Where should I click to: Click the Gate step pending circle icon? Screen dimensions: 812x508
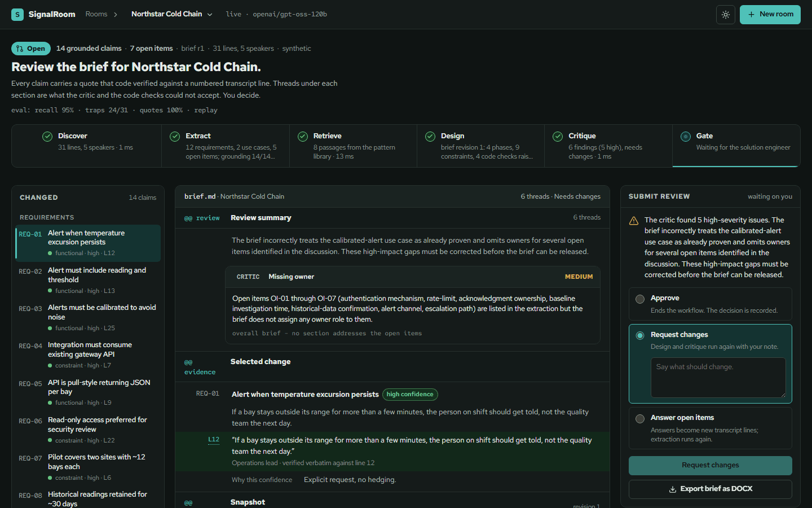686,136
